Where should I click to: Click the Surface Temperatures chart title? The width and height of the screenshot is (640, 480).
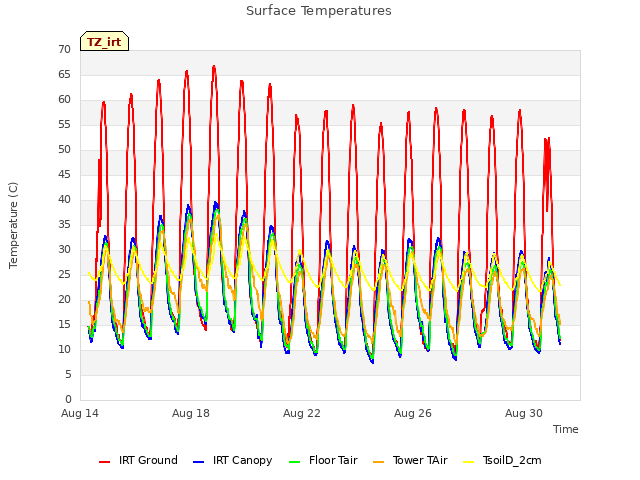pos(319,11)
